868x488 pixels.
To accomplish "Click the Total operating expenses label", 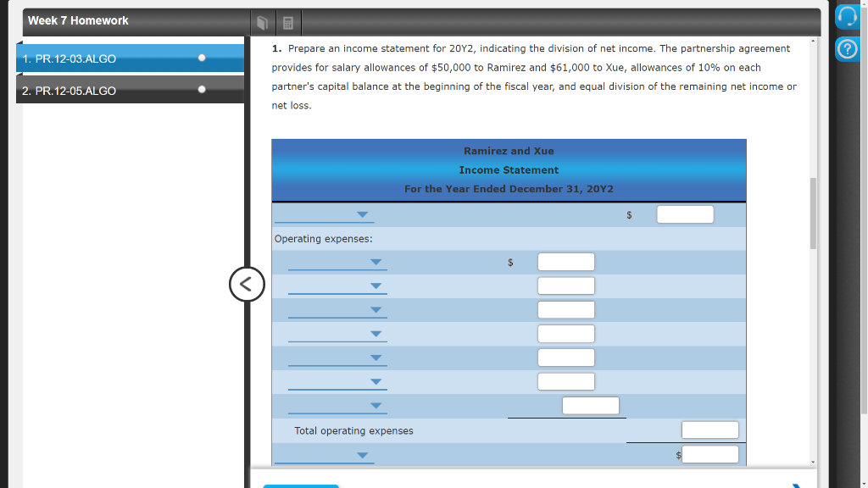I will (x=353, y=431).
